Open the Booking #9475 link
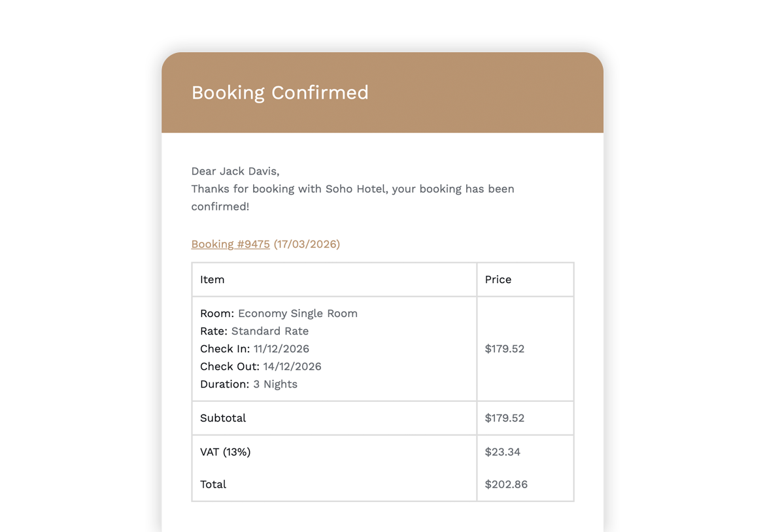The width and height of the screenshot is (765, 532). [230, 244]
